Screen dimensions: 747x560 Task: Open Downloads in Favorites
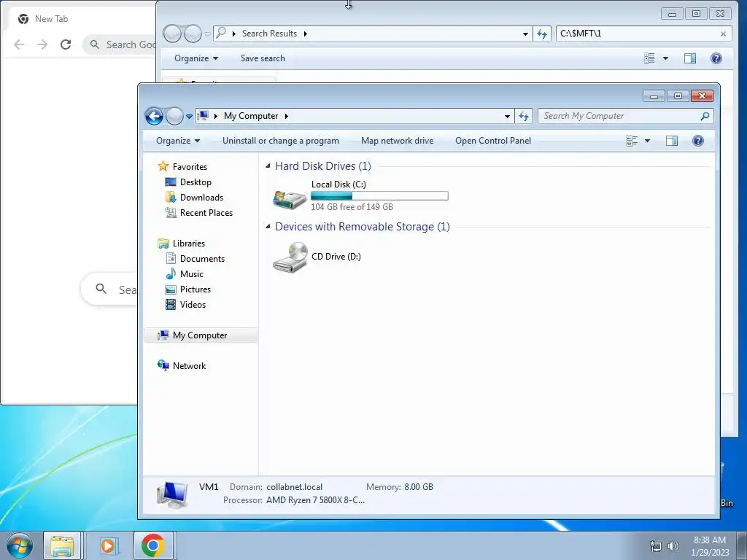201,197
